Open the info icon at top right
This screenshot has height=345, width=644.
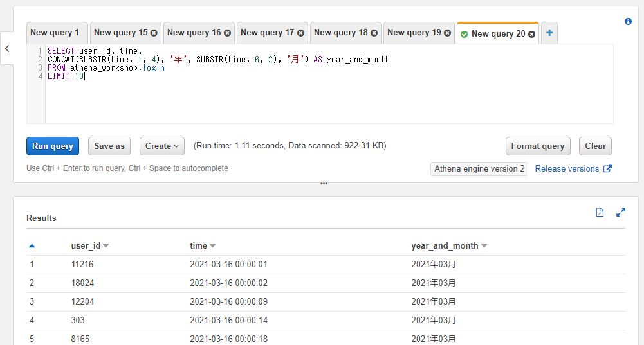(x=628, y=21)
